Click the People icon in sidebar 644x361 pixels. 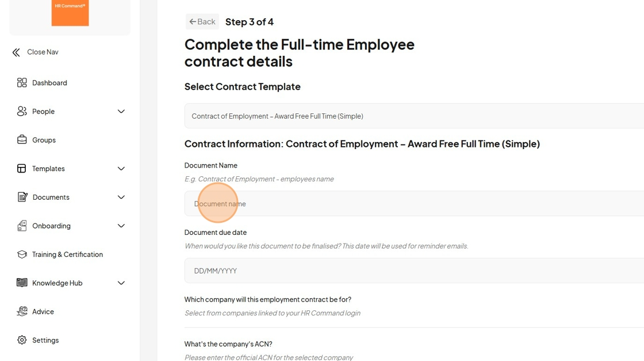(22, 112)
